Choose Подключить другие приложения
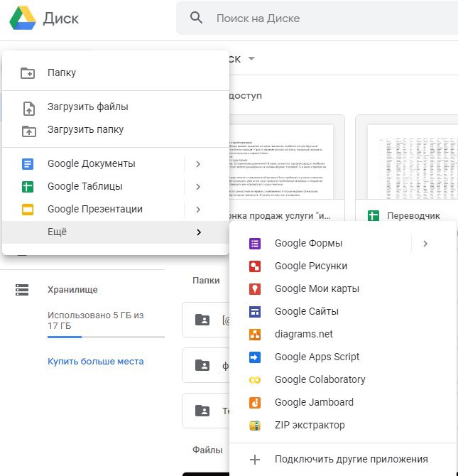This screenshot has height=476, width=458. 343,460
